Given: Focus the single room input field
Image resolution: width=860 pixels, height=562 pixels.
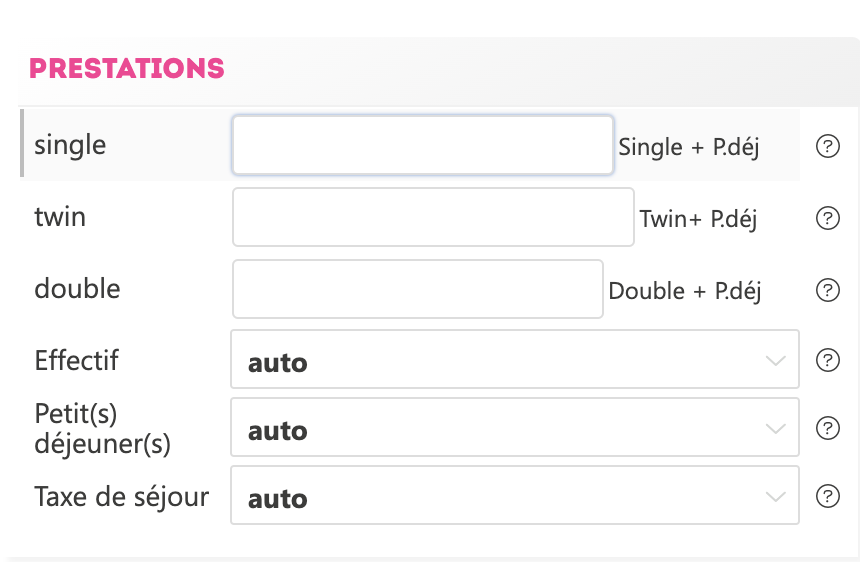Looking at the screenshot, I should [x=422, y=146].
